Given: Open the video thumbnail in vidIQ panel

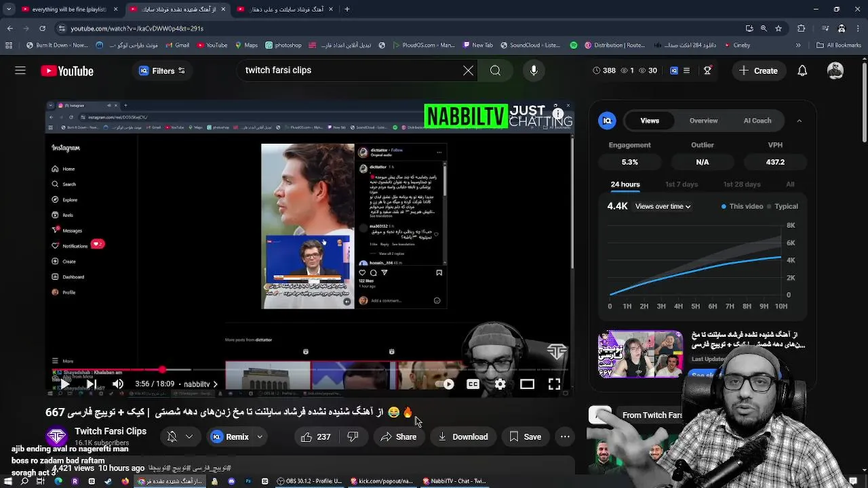Looking at the screenshot, I should click(x=640, y=354).
